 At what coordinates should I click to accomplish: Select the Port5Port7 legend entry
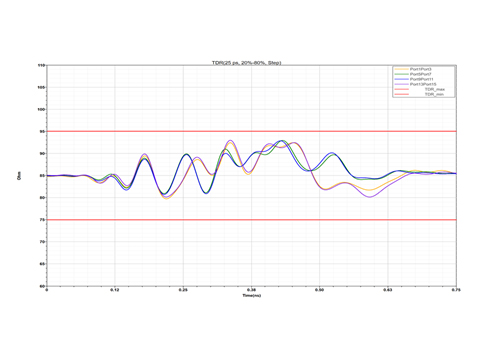click(421, 74)
